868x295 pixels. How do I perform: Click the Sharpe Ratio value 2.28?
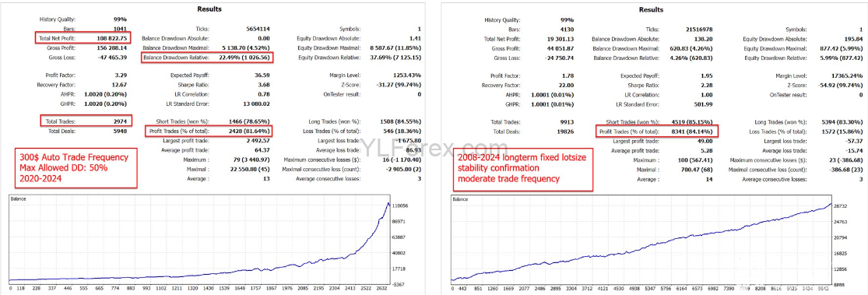point(708,85)
